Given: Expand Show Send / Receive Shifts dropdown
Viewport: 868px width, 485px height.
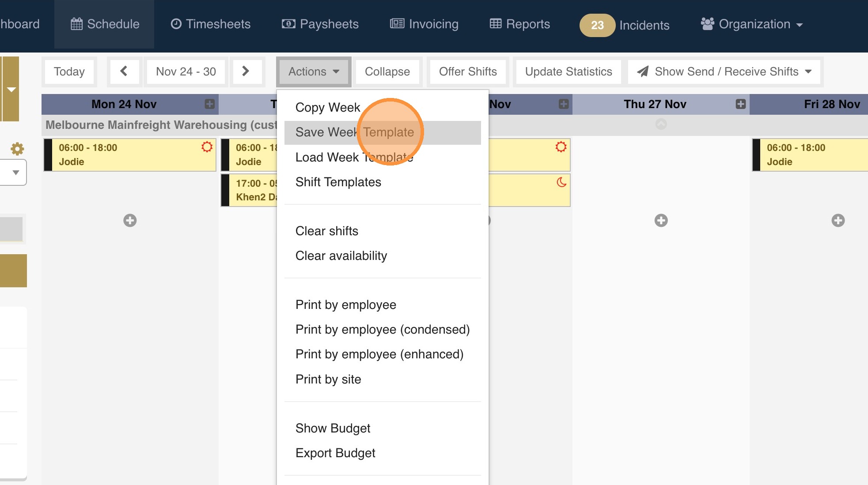Looking at the screenshot, I should click(724, 71).
